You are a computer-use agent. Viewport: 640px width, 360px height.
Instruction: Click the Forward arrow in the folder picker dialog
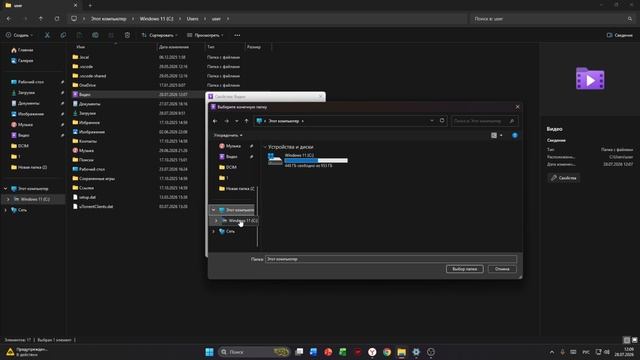(227, 121)
